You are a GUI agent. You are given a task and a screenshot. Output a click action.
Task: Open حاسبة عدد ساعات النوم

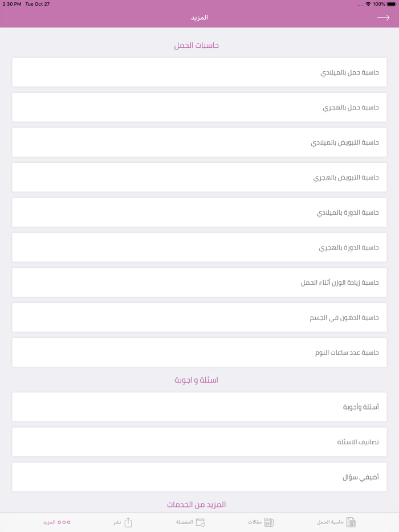coord(199,352)
